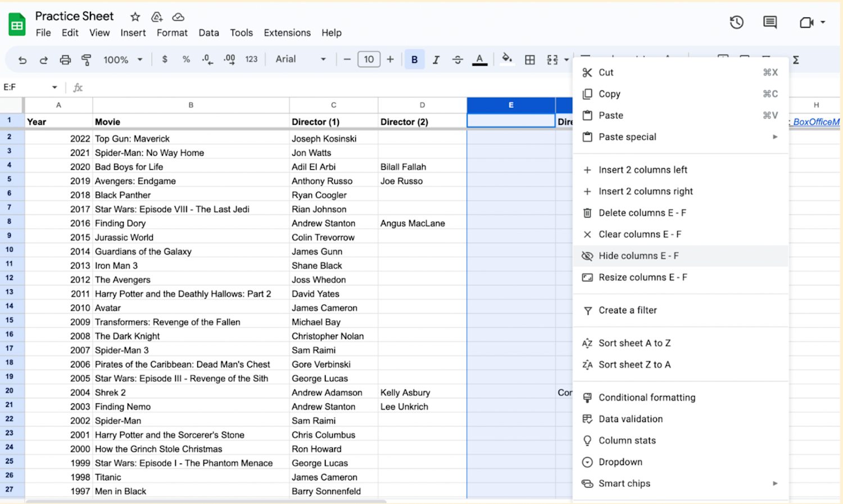The width and height of the screenshot is (843, 504).
Task: Open Column stats option
Action: [x=681, y=441]
